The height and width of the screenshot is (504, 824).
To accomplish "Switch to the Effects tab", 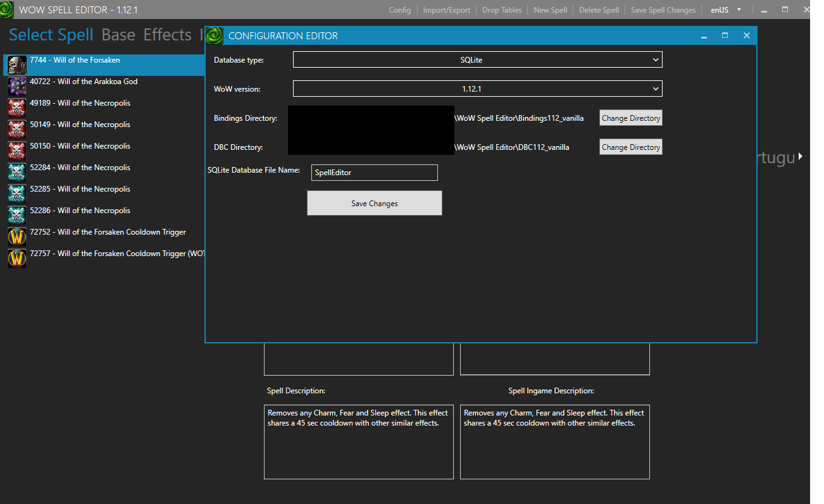I will (167, 35).
